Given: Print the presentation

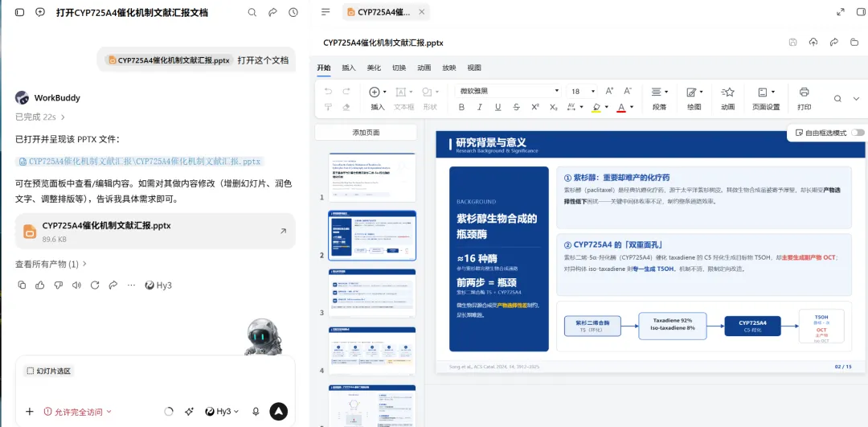Looking at the screenshot, I should [805, 98].
